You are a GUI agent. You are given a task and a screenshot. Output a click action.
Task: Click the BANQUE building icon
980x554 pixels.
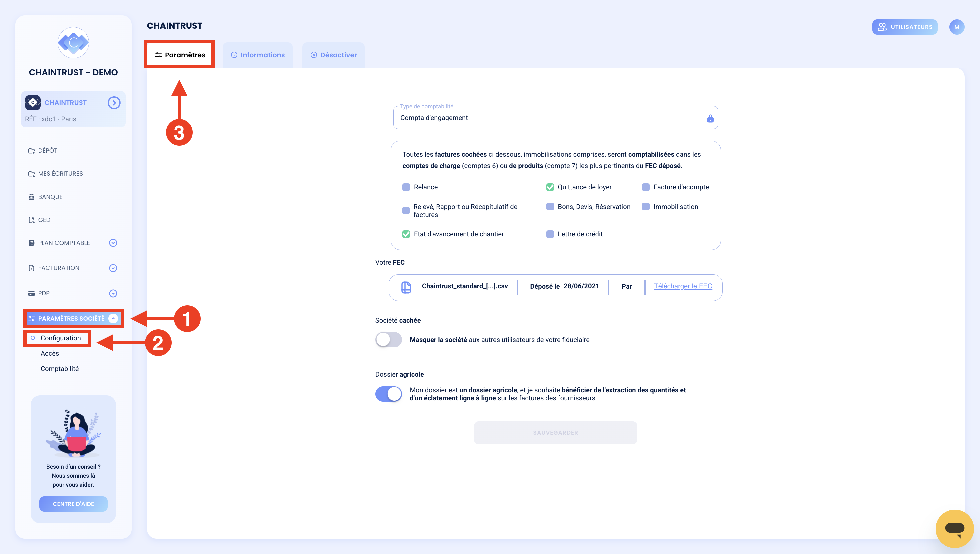32,197
